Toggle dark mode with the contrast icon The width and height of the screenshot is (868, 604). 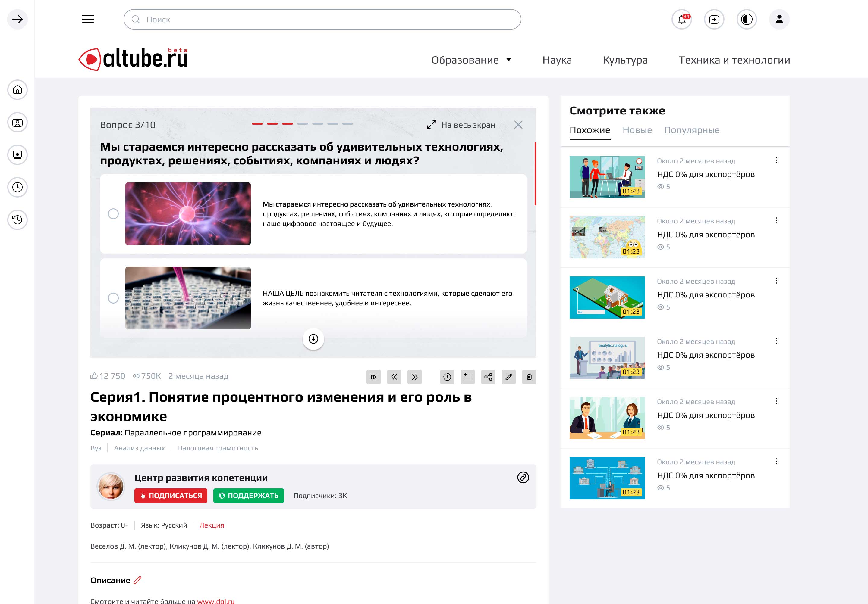click(x=746, y=19)
